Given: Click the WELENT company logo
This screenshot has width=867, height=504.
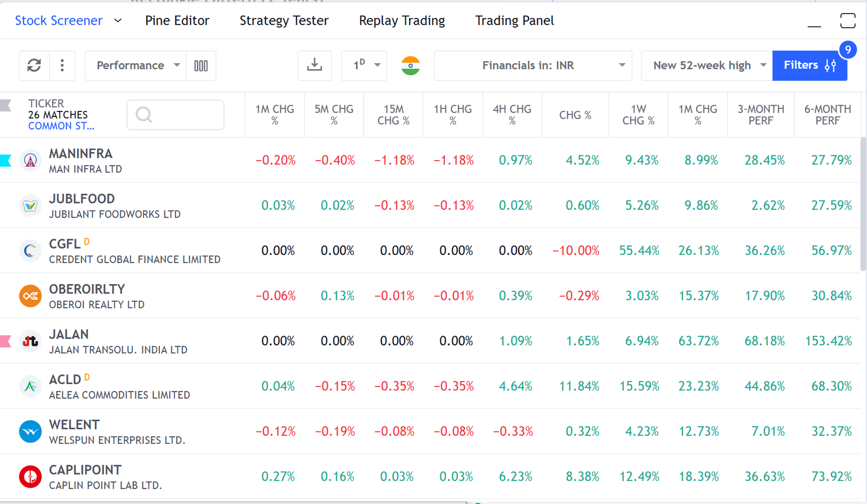Looking at the screenshot, I should tap(30, 431).
